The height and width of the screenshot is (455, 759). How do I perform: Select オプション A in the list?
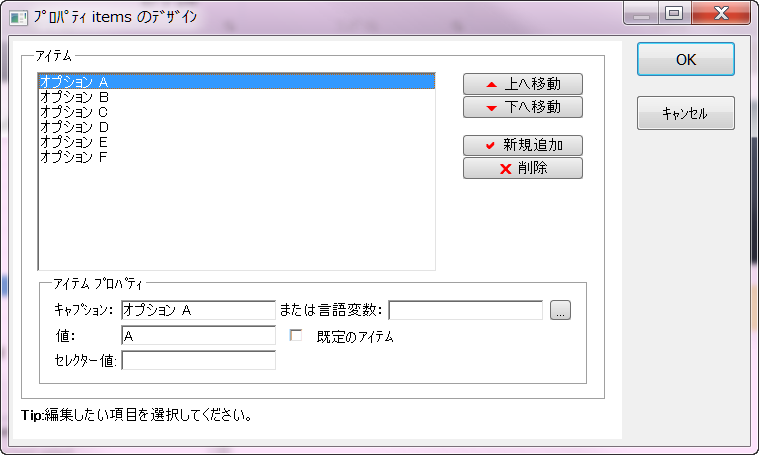pos(237,81)
